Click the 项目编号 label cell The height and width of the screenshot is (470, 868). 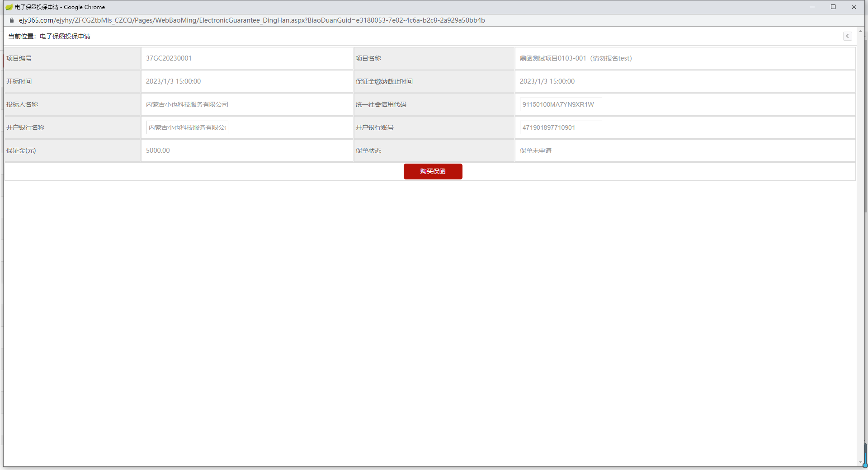point(73,58)
